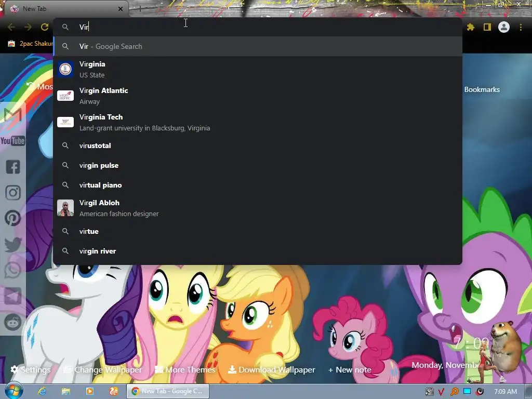Screen dimensions: 532x399
Task: Open Pinterest from the sidebar
Action: click(13, 218)
